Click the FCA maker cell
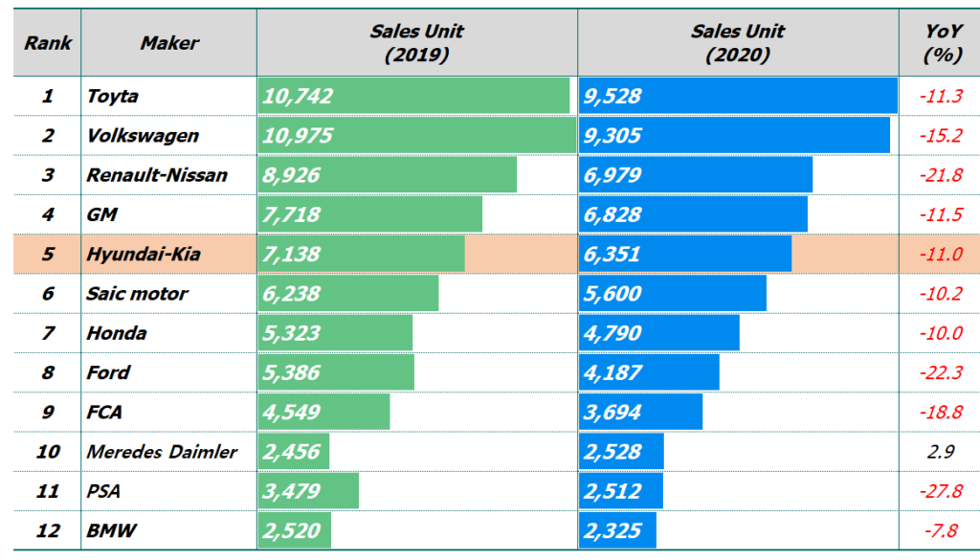Viewport: 980px width, 560px height. 104,413
